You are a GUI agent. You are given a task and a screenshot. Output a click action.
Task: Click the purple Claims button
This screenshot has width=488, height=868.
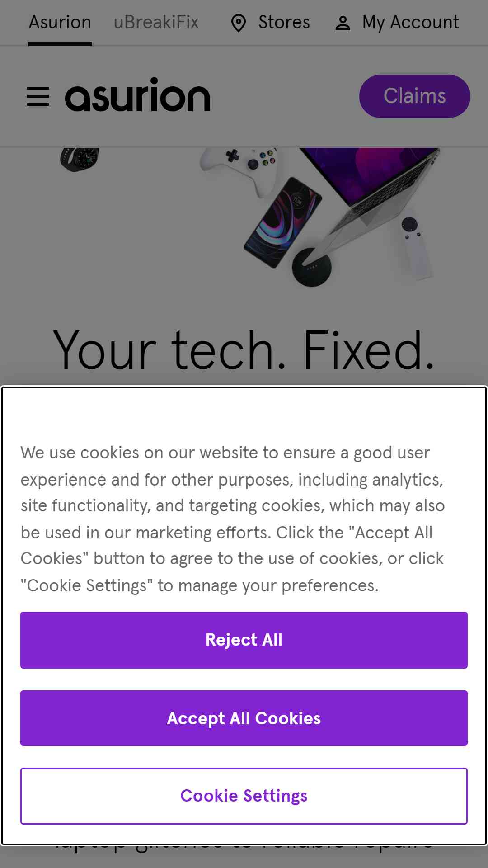pyautogui.click(x=414, y=96)
